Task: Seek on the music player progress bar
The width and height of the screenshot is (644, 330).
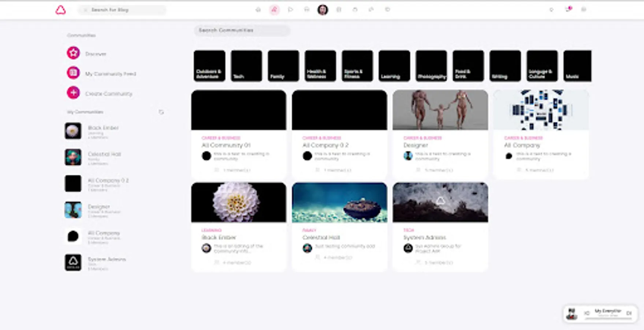Action: [608, 319]
